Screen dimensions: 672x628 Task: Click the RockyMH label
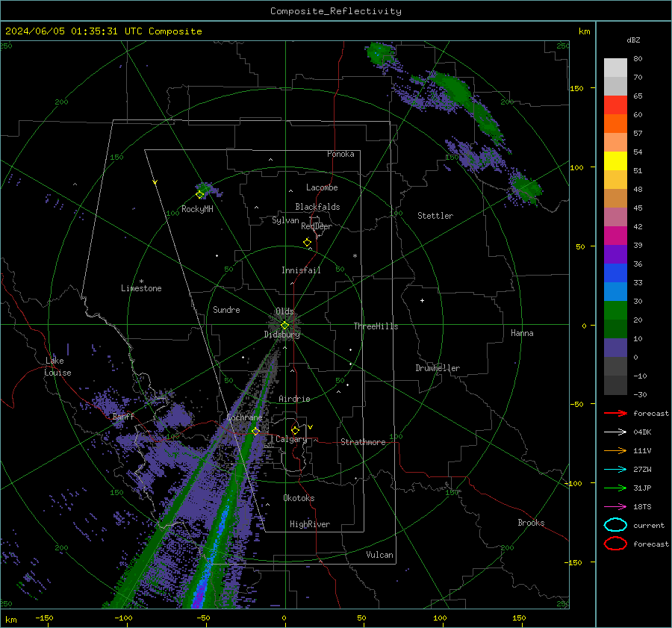point(197,209)
